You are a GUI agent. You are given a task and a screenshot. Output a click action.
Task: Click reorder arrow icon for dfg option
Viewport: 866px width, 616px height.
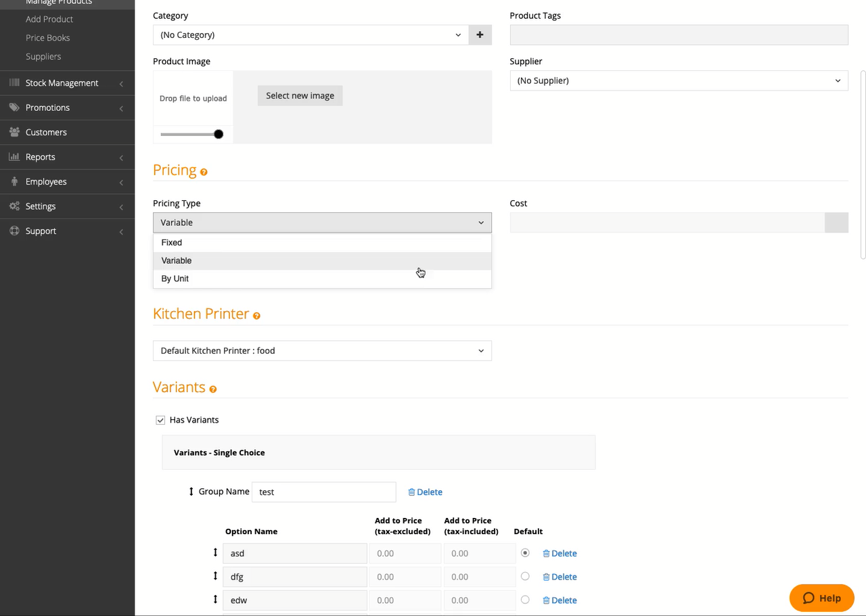pyautogui.click(x=215, y=575)
